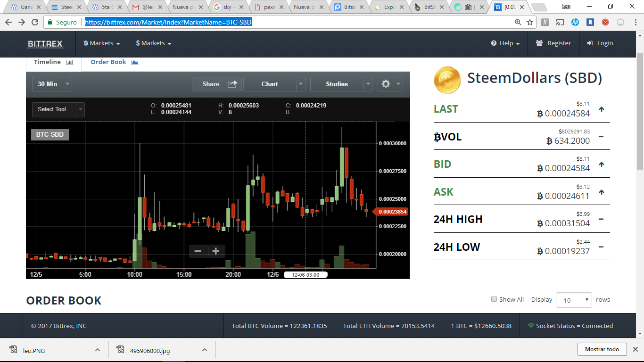Click the blue bookmark extension icon
644x362 pixels.
(x=590, y=22)
